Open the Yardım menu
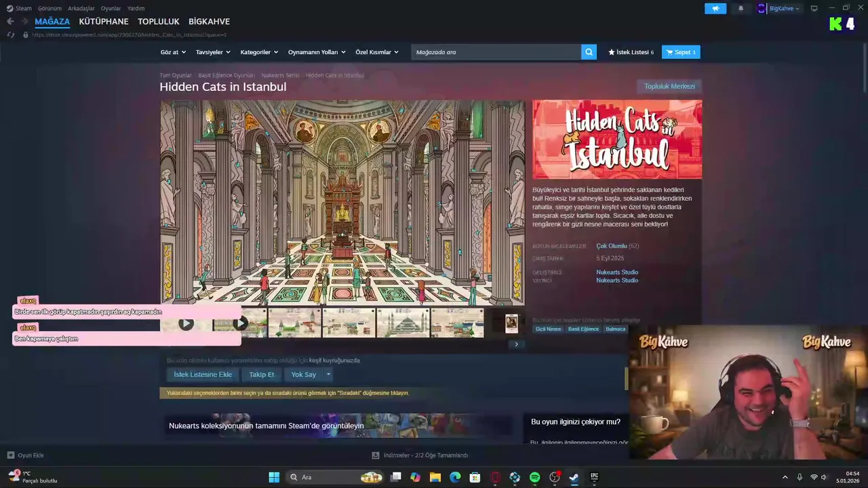The width and height of the screenshot is (868, 488). (x=136, y=8)
